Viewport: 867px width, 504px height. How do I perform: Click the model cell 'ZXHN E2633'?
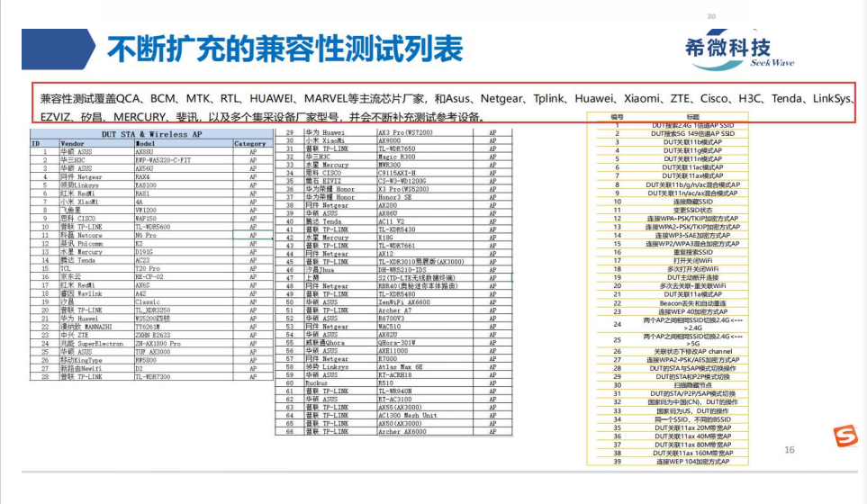(153, 335)
